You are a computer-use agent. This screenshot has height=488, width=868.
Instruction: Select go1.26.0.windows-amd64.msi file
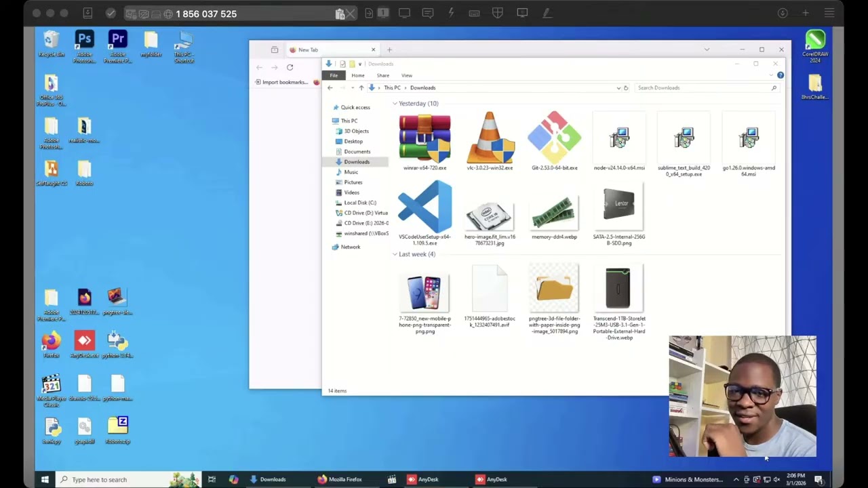749,145
